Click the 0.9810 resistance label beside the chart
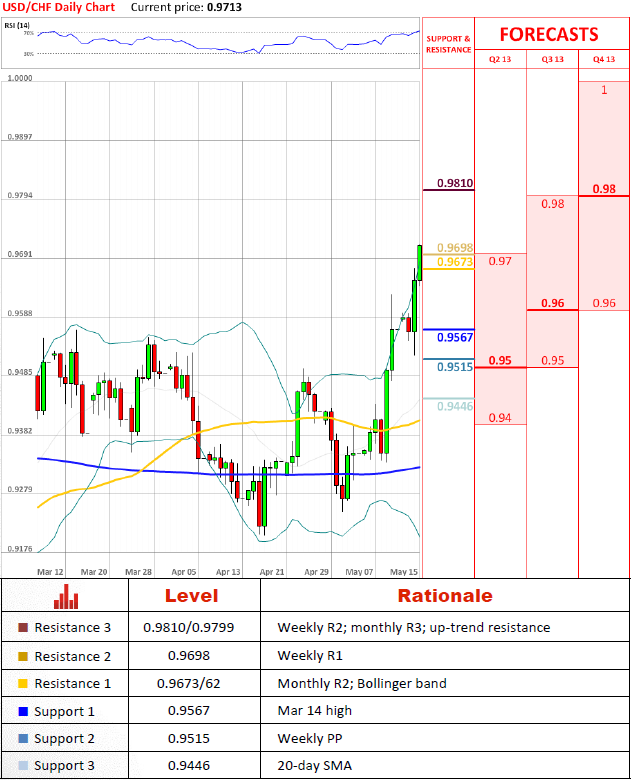This screenshot has height=780, width=632. tap(455, 183)
